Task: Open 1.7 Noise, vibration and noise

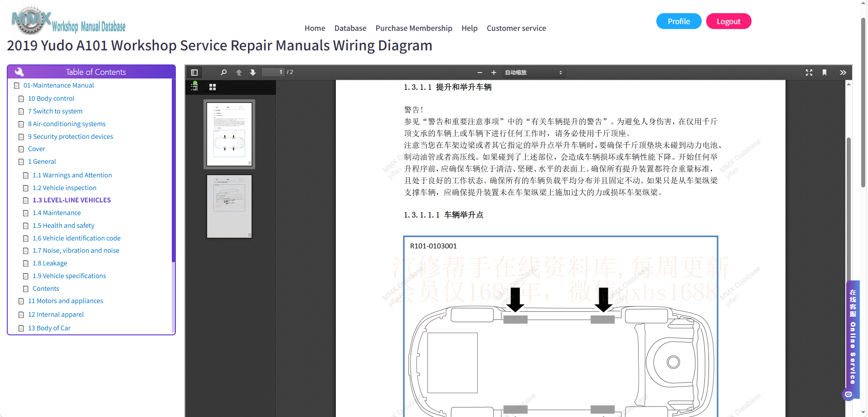Action: coord(76,250)
